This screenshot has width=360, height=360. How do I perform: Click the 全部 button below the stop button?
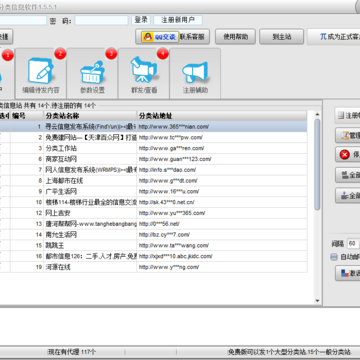point(347,175)
